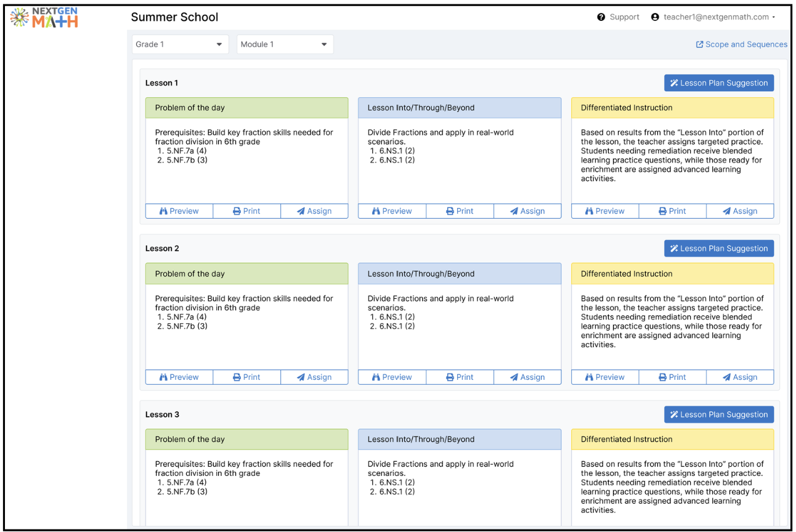Click Lesson 1 Problem of the day Assign paper-plane icon
Image resolution: width=796 pixels, height=532 pixels.
point(301,211)
